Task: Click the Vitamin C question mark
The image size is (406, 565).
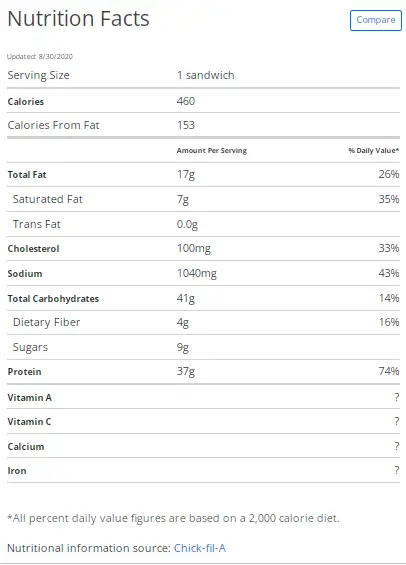Action: click(396, 421)
